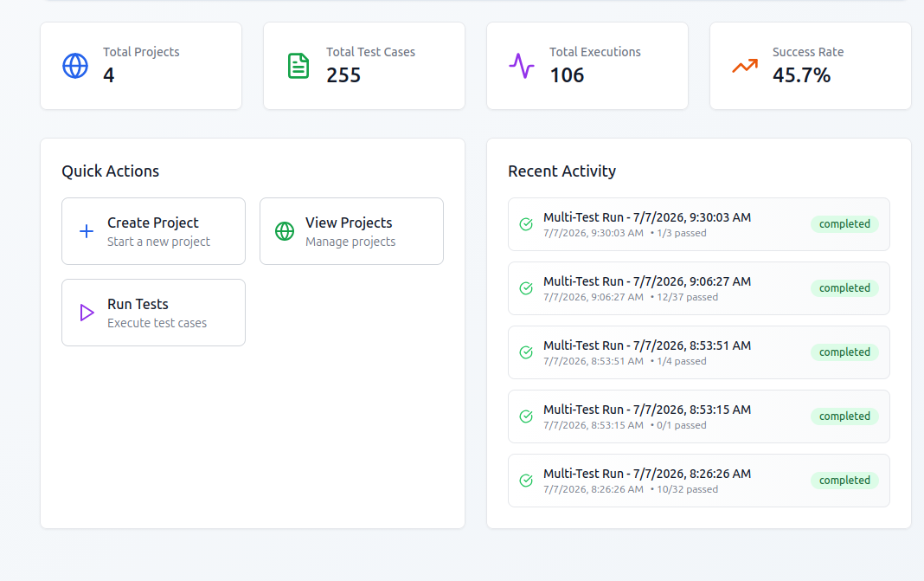The image size is (924, 581).
Task: Click the Total Executions value 106
Action: (x=567, y=75)
